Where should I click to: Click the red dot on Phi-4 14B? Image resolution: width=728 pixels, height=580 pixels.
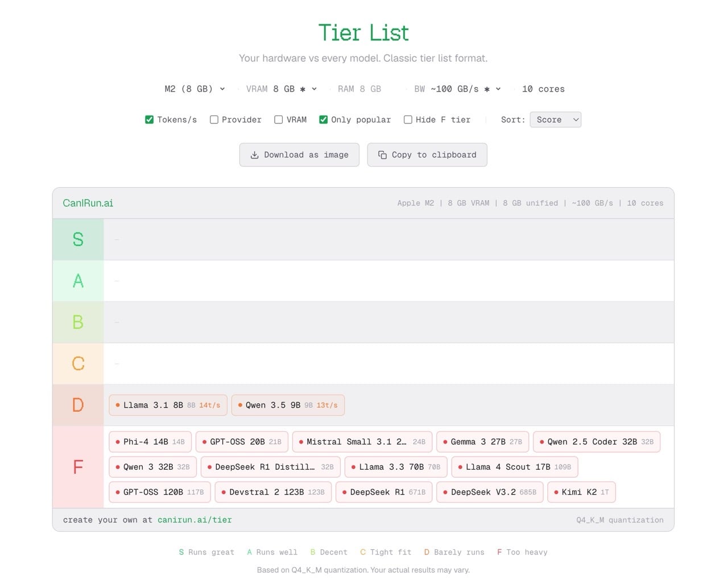tap(118, 442)
